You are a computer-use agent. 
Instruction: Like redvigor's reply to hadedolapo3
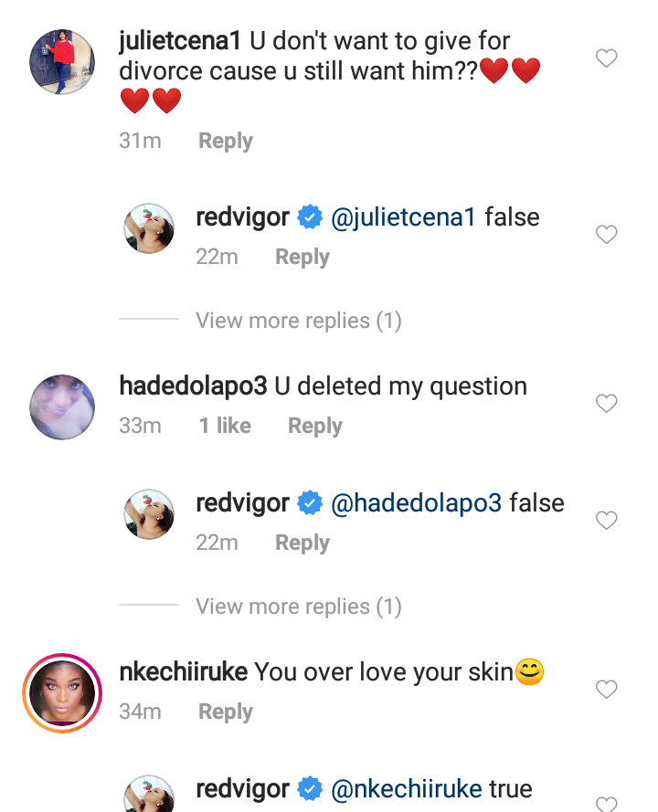(606, 521)
